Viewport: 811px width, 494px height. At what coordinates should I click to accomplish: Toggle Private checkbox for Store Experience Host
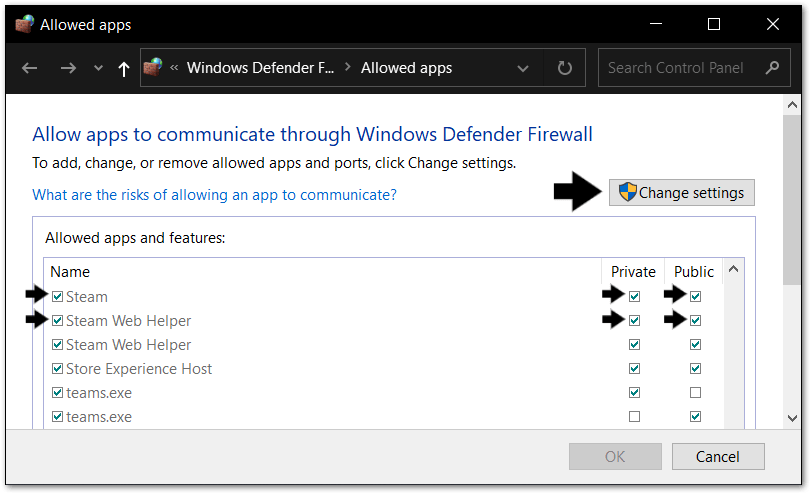point(635,368)
